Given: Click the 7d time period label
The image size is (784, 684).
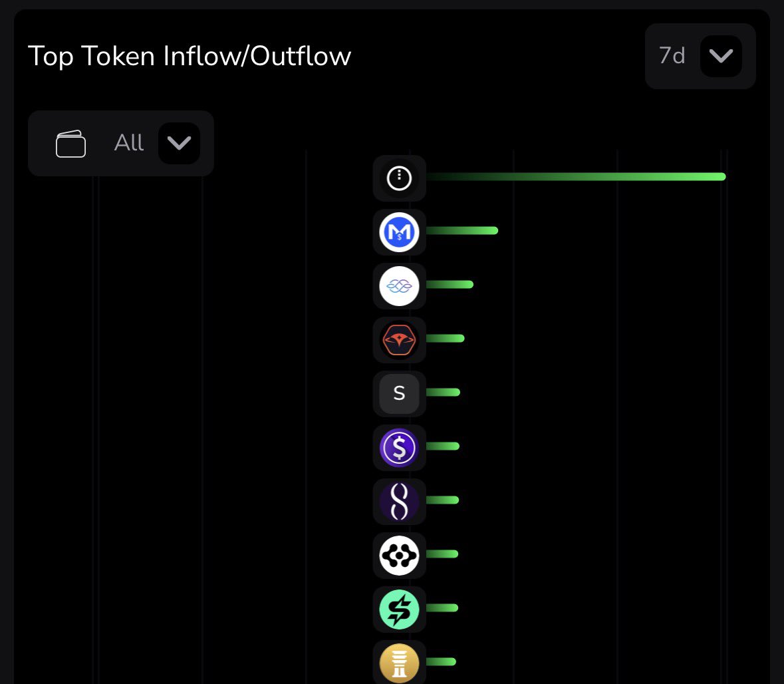Looking at the screenshot, I should tap(672, 56).
